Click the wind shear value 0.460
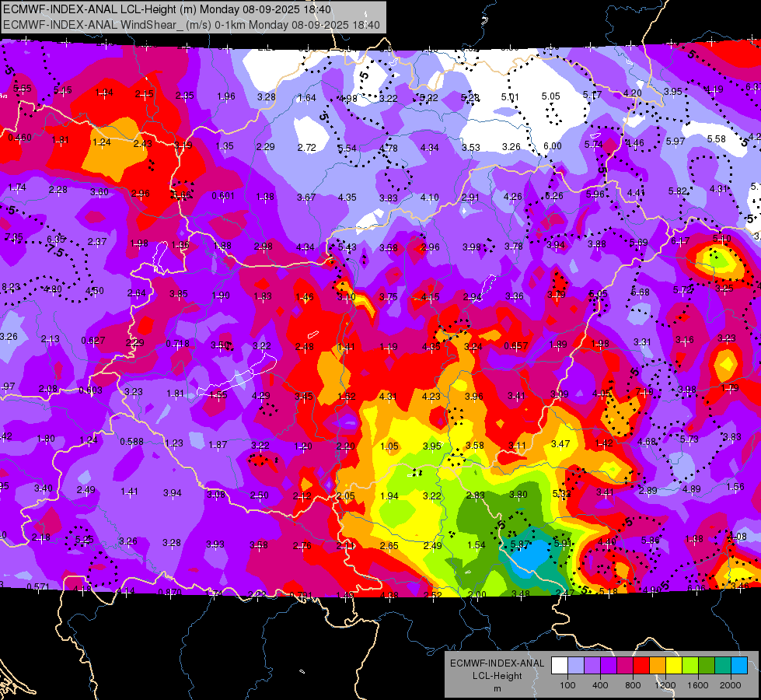Screen dimensions: 761x700 tap(19, 138)
